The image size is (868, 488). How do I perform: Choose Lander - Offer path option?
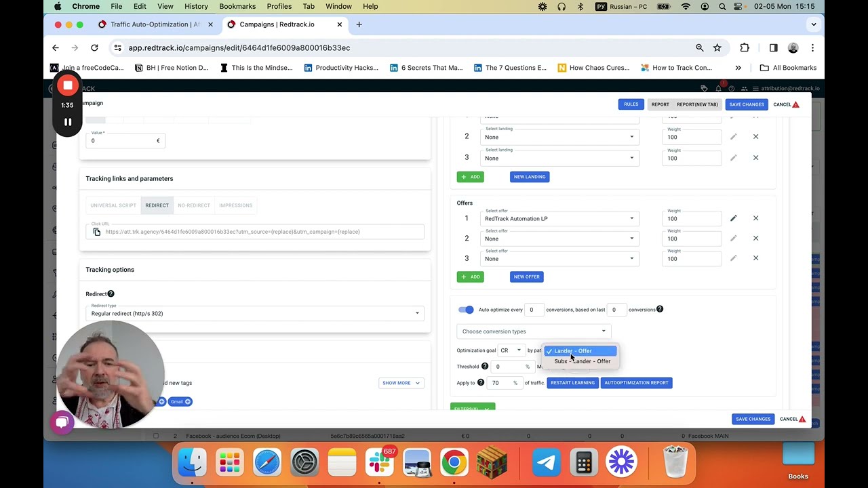[580, 351]
